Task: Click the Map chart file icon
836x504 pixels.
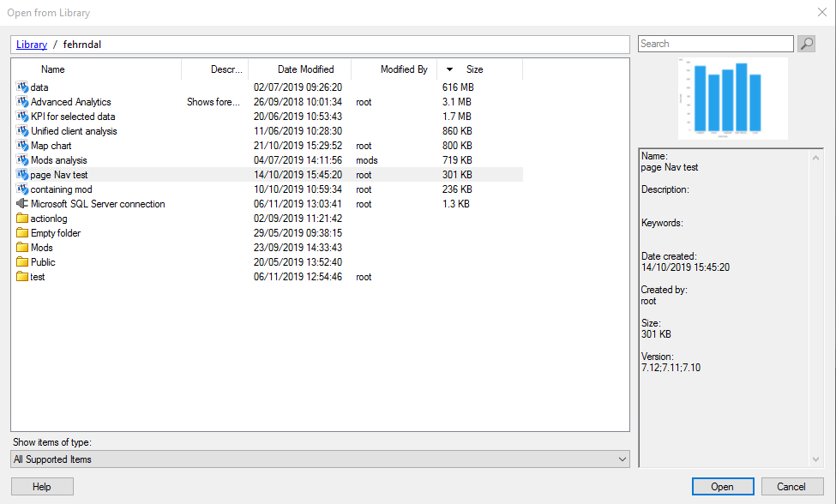Action: pyautogui.click(x=22, y=146)
